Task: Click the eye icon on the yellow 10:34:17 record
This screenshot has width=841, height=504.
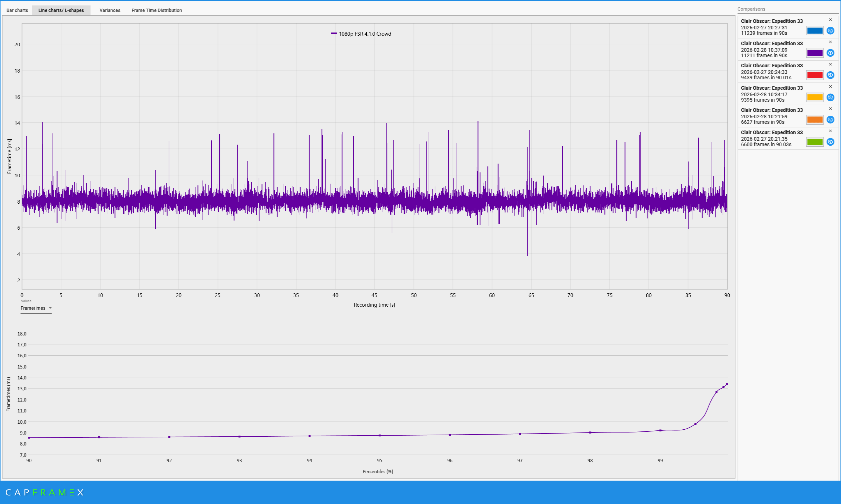Action: pos(831,98)
